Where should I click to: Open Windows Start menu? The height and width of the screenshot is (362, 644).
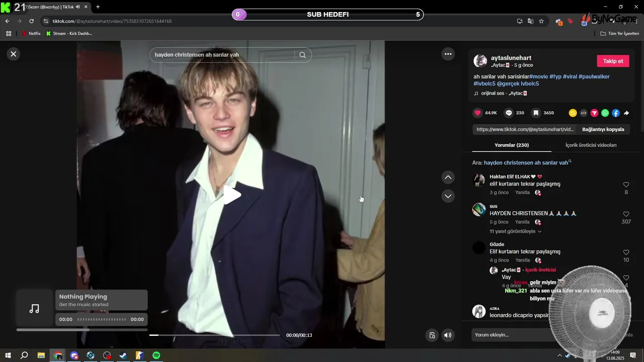(x=8, y=355)
